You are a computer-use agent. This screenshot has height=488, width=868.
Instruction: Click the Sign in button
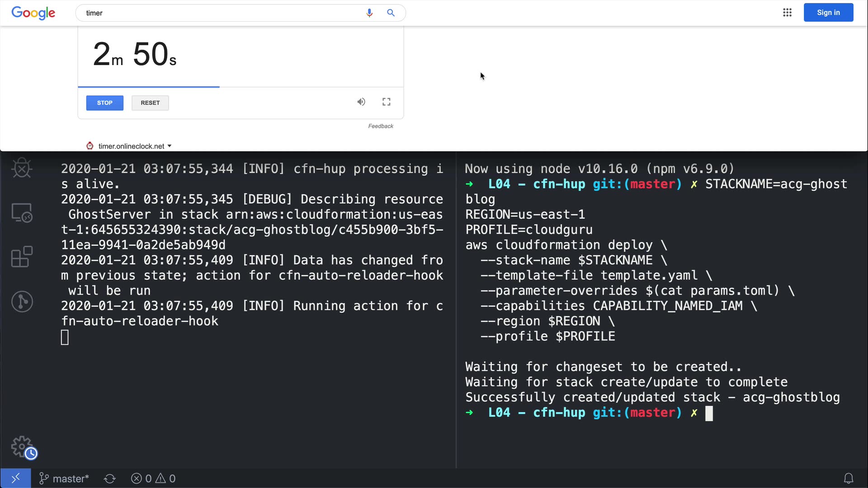(x=828, y=13)
